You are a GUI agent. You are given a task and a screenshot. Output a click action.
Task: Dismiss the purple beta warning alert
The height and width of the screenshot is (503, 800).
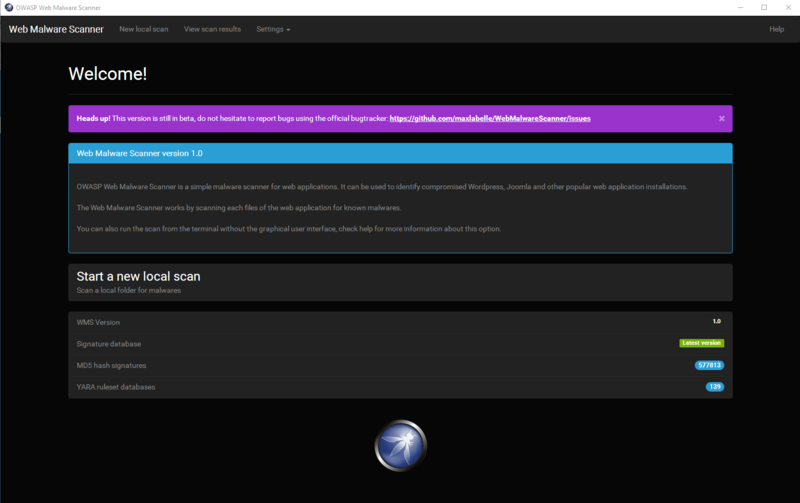(x=721, y=118)
